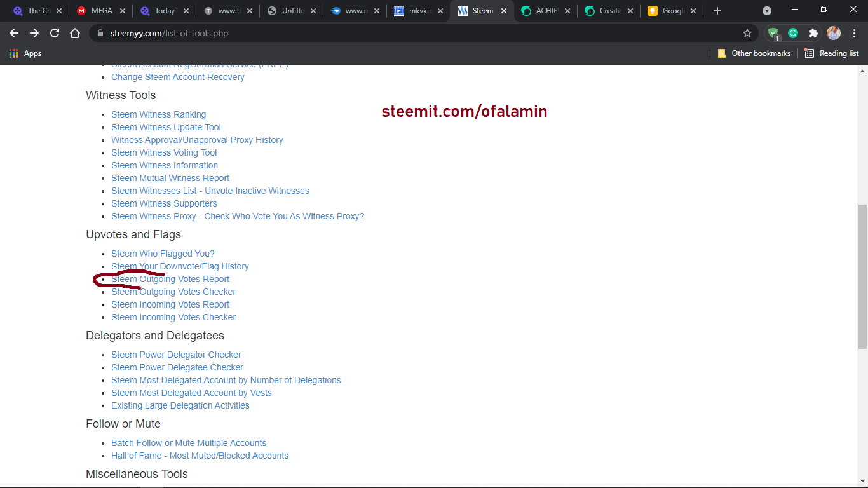
Task: Bookmark this page with the star icon
Action: (x=747, y=33)
